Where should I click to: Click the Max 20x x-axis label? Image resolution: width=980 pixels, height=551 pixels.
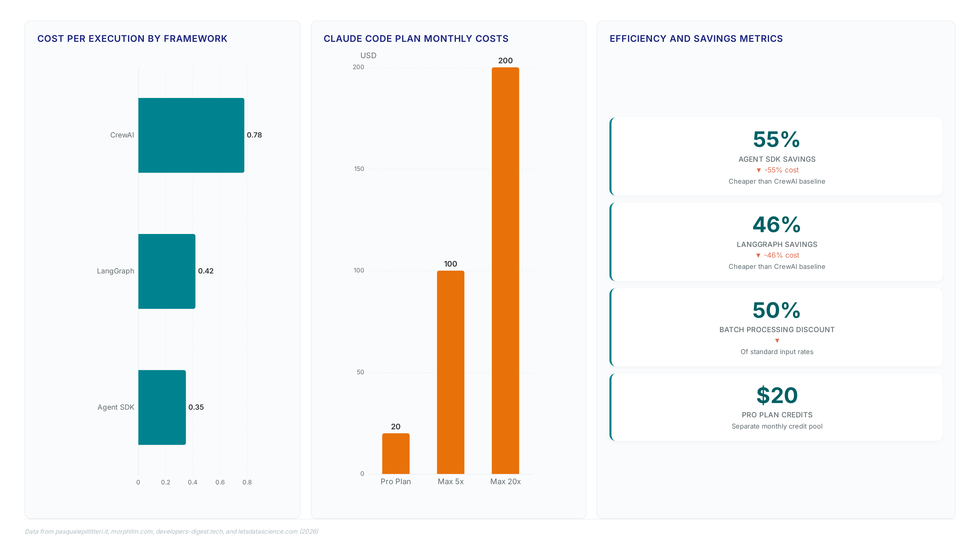506,482
